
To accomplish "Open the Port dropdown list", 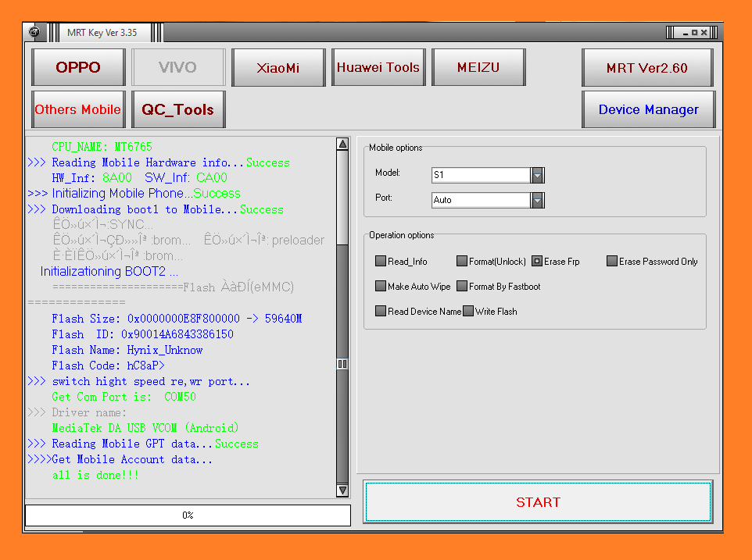I will point(537,200).
